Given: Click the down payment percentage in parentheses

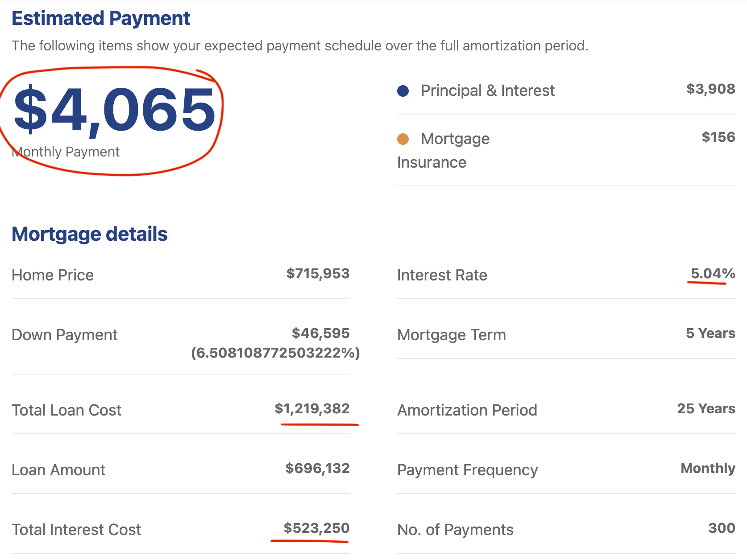Looking at the screenshot, I should [x=275, y=353].
